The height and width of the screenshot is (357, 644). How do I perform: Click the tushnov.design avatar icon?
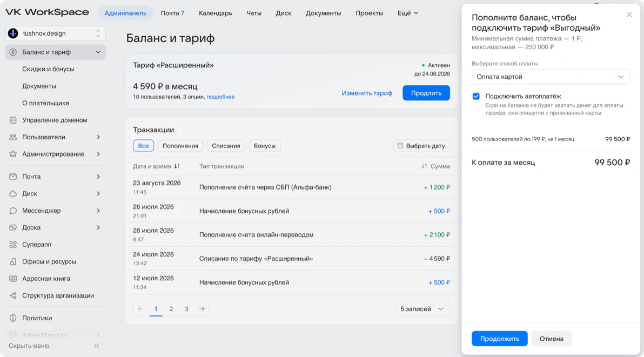pos(13,33)
